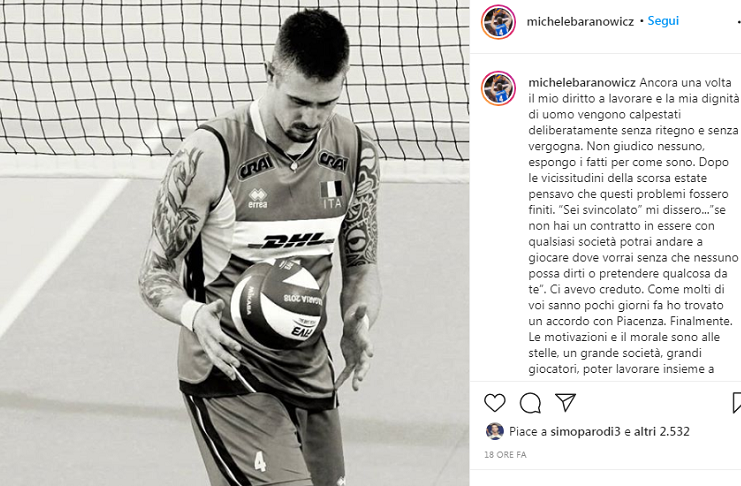The width and height of the screenshot is (741, 486).
Task: Save the post with the bookmark icon
Action: (736, 403)
